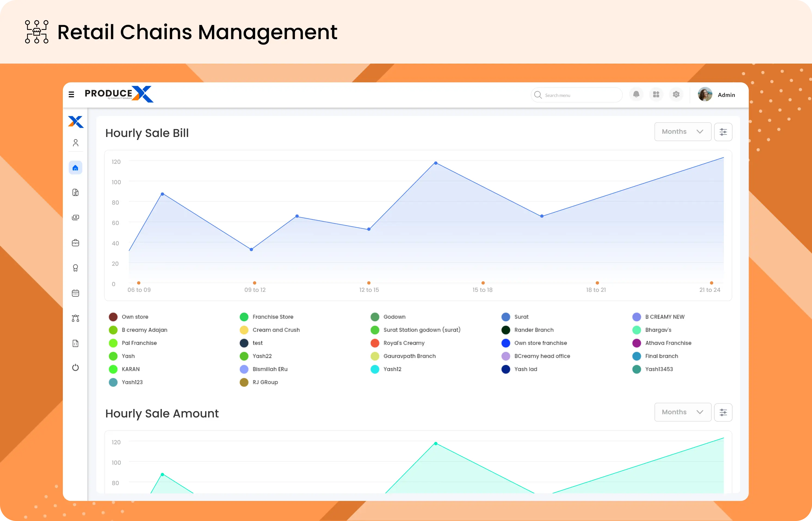This screenshot has width=812, height=521.
Task: Click the sidebar X logo icon
Action: click(76, 122)
